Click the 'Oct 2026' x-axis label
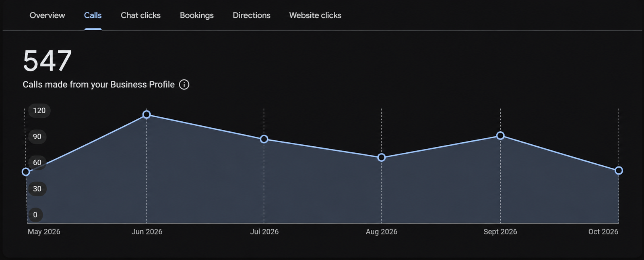 click(603, 232)
